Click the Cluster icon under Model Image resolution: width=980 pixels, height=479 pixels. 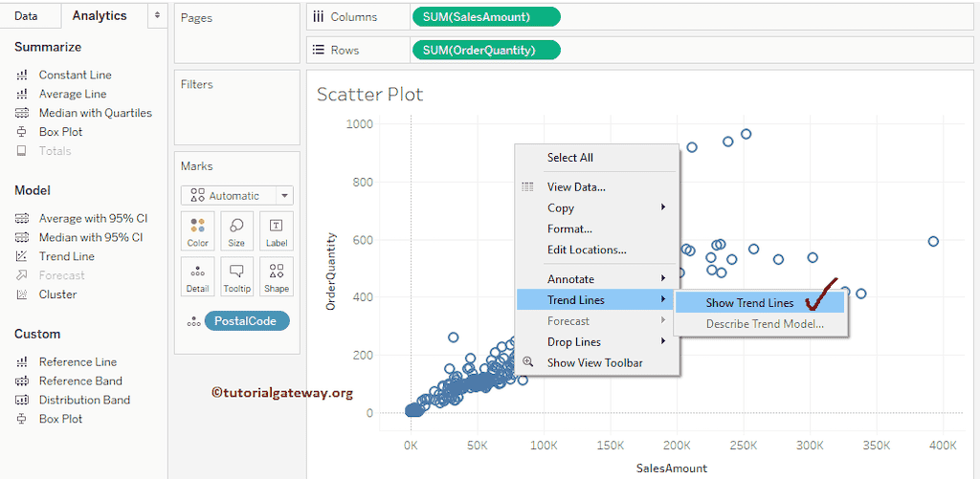tap(22, 294)
